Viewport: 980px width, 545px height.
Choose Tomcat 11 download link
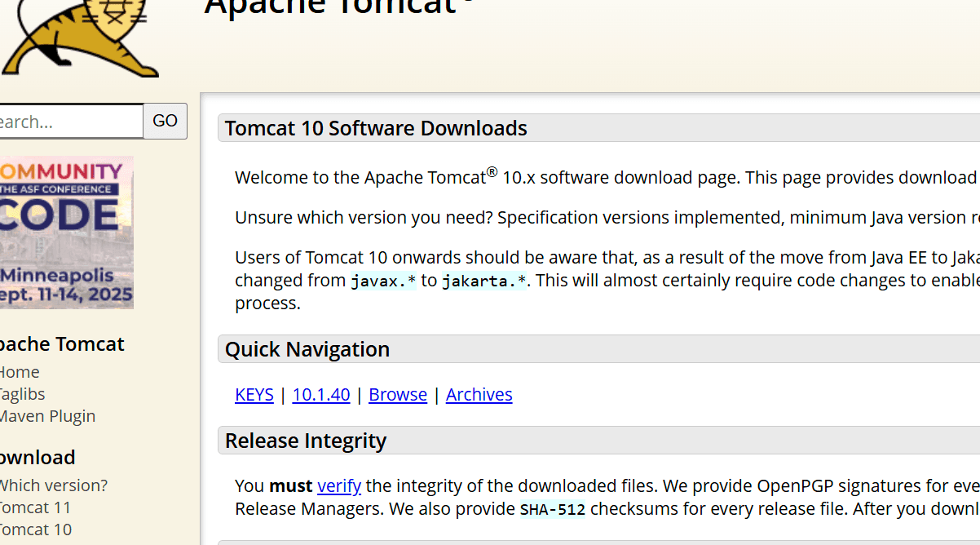35,507
